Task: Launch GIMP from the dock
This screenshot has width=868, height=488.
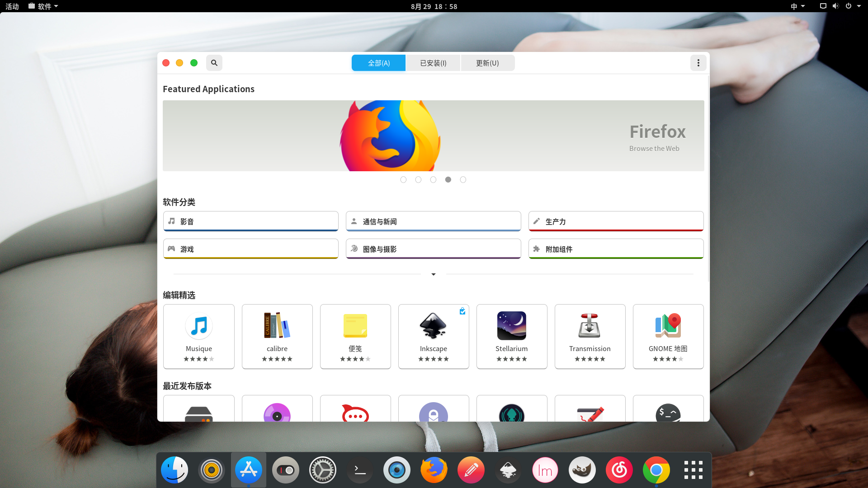Action: click(582, 470)
